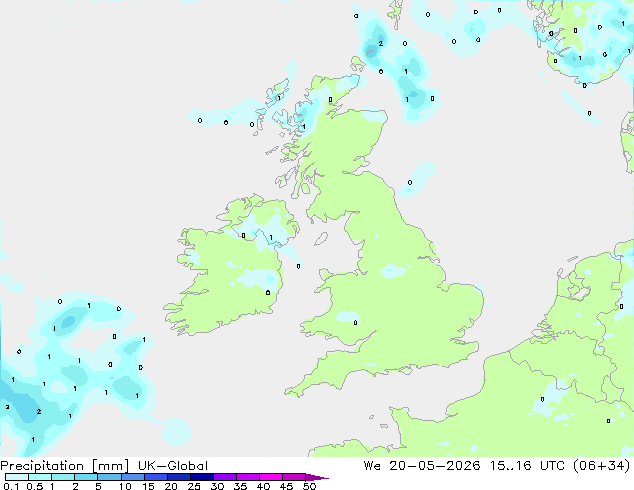Click the '50' legend scale number
This screenshot has width=634, height=490.
click(309, 486)
